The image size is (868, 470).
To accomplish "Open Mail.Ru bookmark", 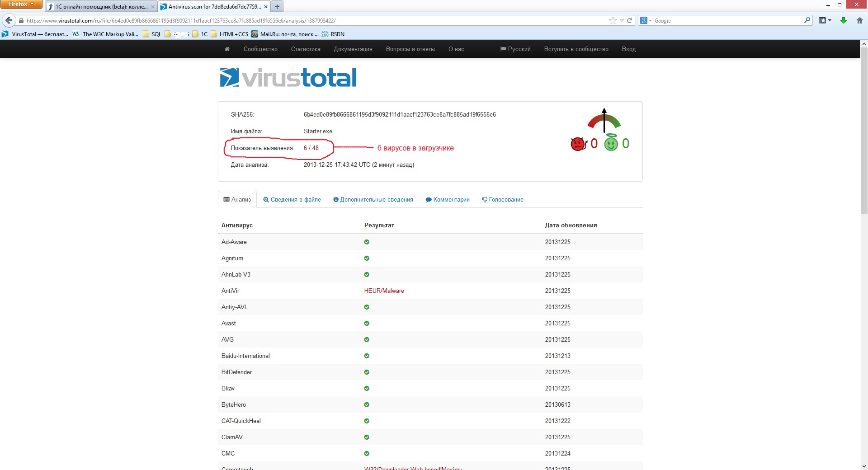I will tap(285, 34).
